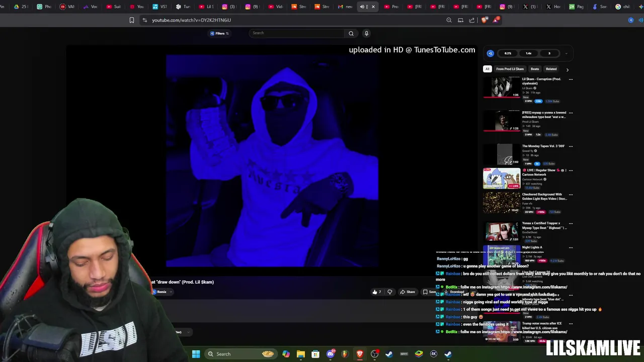Open options for Yonaa x Certified Trapper

[x=571, y=223]
